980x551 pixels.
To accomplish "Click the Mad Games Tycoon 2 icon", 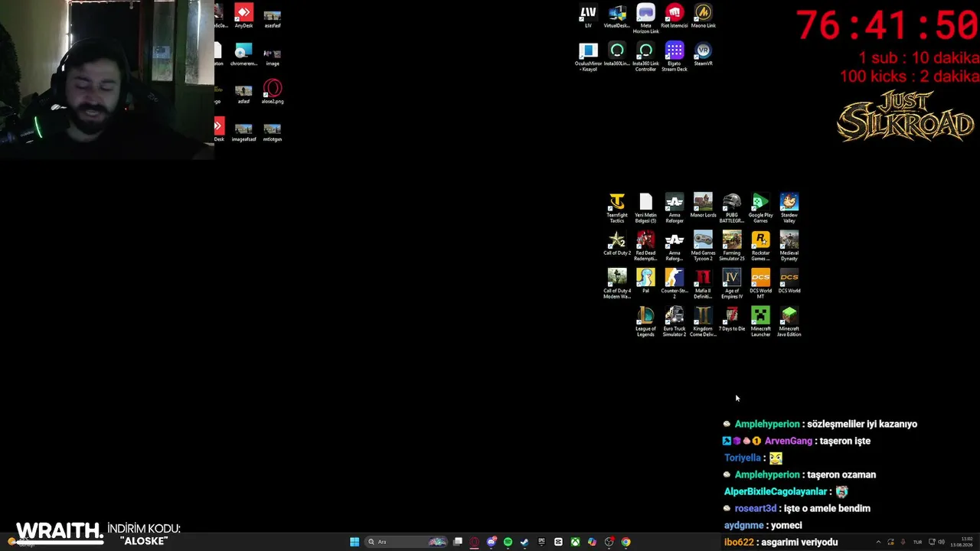I will tap(703, 246).
